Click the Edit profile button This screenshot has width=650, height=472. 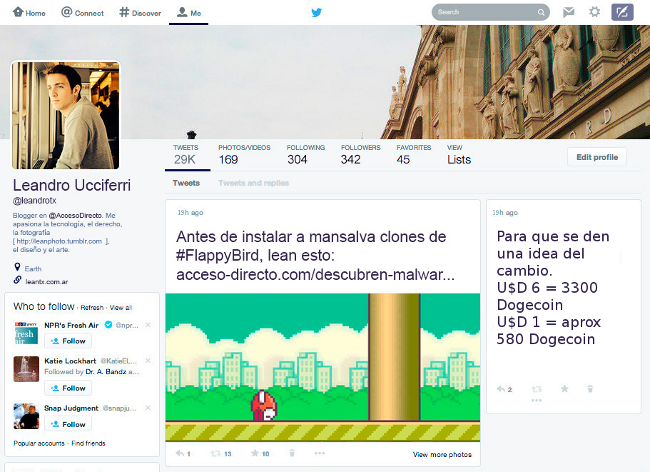coord(597,157)
